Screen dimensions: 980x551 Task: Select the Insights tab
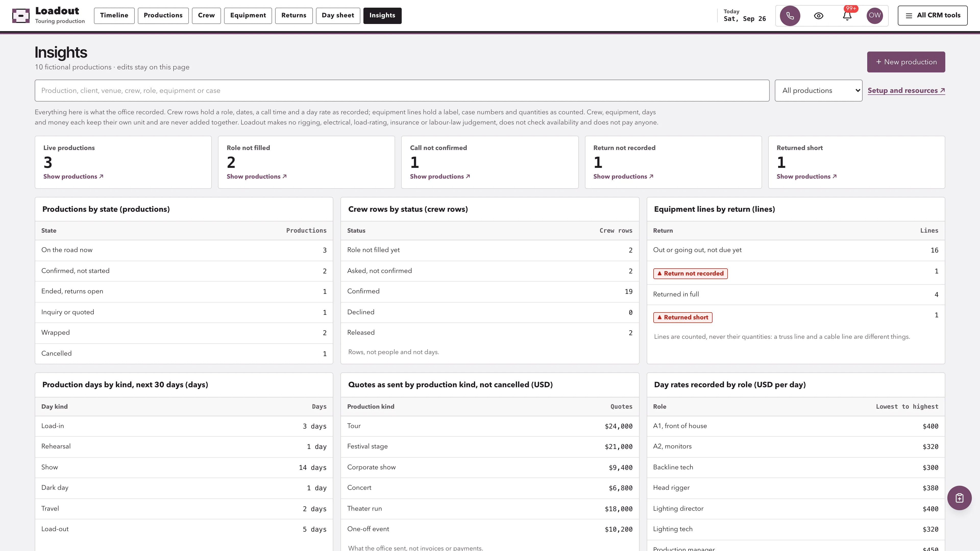pos(382,16)
